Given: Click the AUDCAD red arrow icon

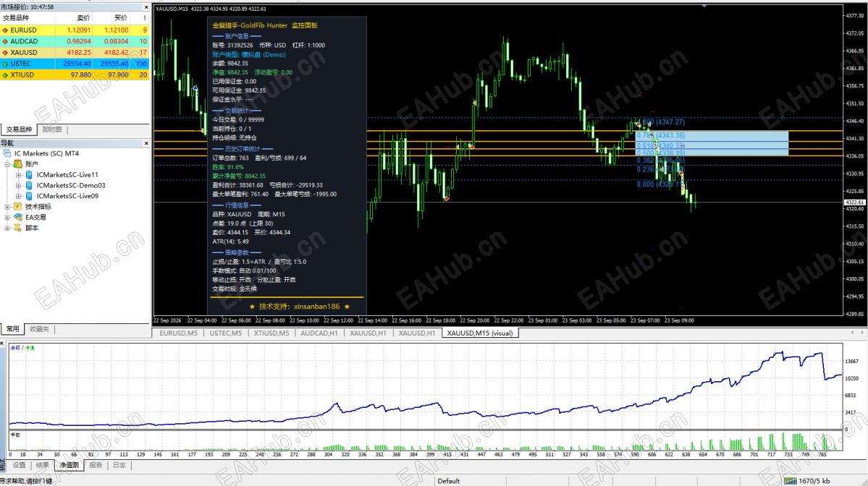Looking at the screenshot, I should click(5, 41).
